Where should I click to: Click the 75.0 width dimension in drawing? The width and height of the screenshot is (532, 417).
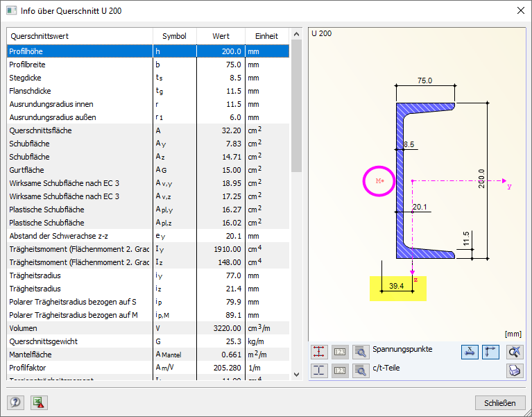click(424, 80)
